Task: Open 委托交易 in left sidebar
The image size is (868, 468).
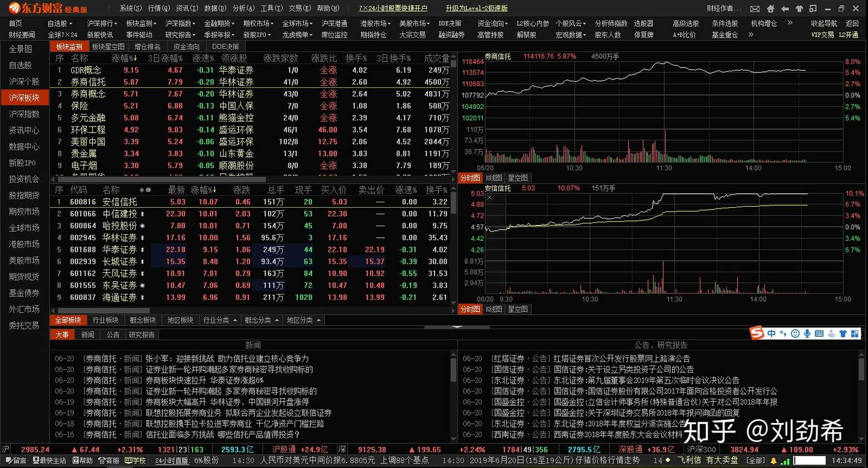Action: click(24, 325)
